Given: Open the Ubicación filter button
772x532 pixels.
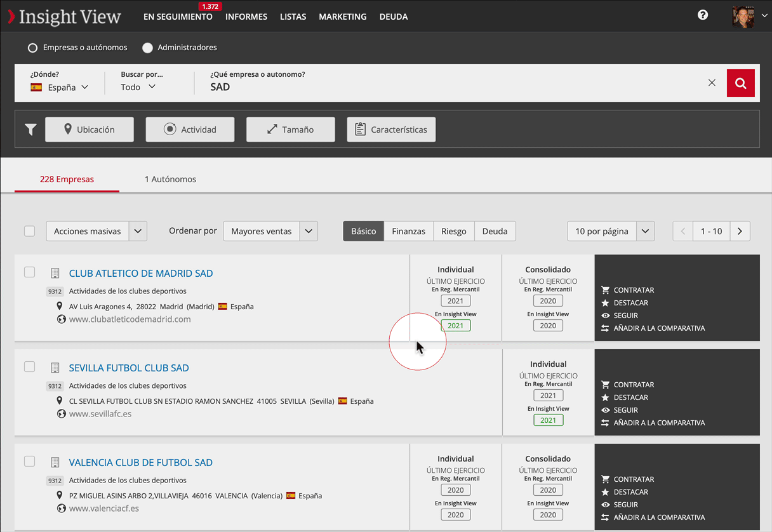Looking at the screenshot, I should [x=90, y=130].
